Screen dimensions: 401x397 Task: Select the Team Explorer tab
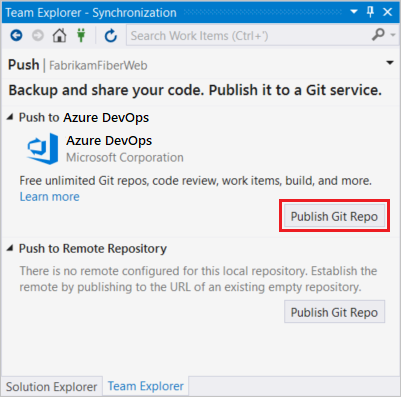[146, 386]
